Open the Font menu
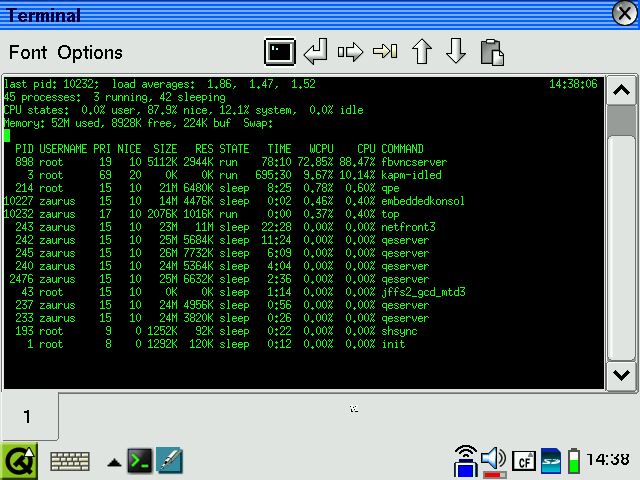Screen dimensions: 640x480 [x=28, y=53]
